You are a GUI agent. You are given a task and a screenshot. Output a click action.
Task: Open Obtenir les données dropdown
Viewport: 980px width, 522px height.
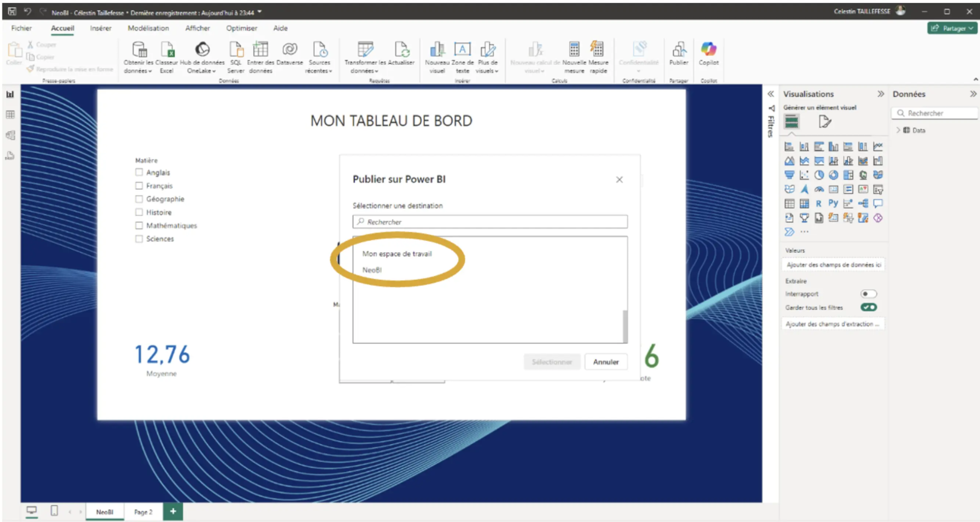[139, 57]
